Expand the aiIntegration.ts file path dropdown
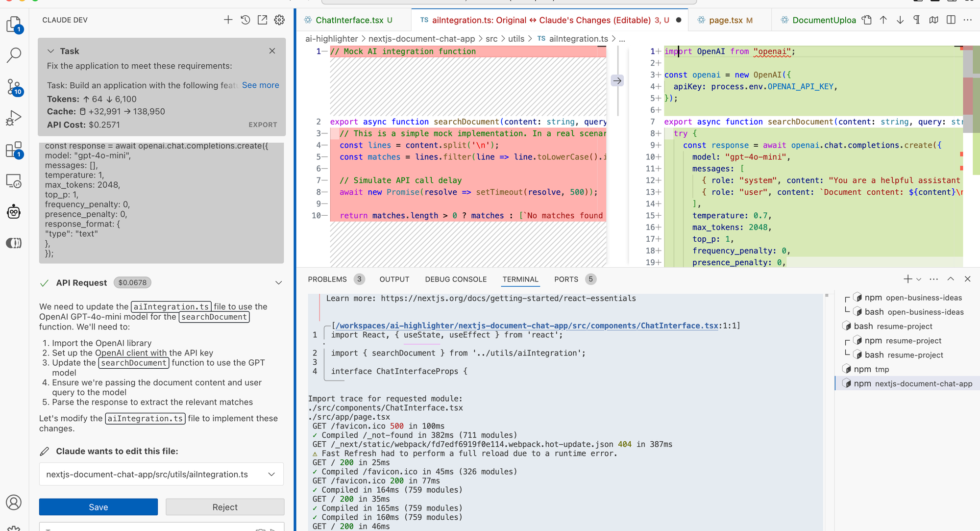Image resolution: width=980 pixels, height=531 pixels. pos(271,474)
